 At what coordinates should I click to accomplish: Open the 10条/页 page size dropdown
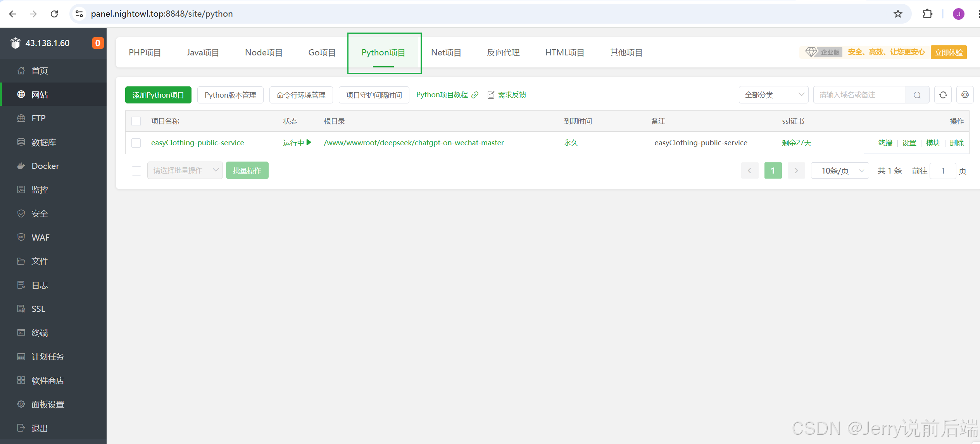840,171
